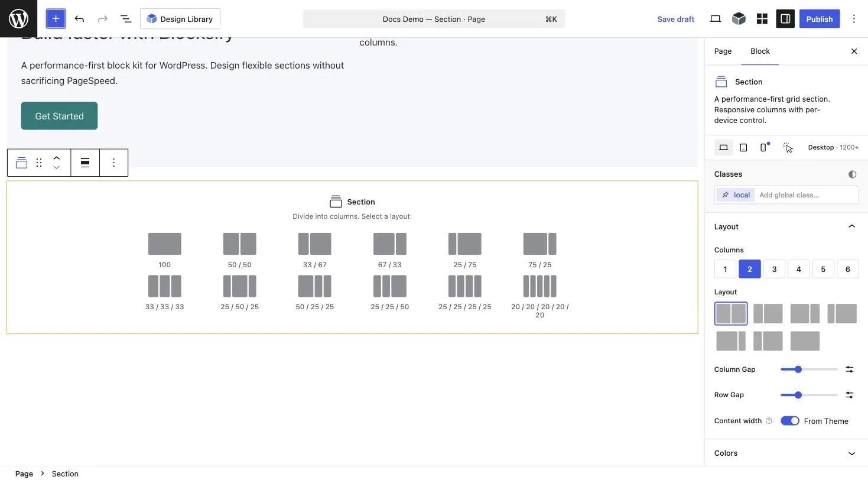Pick the 25 / 50 / 25 layout

click(239, 293)
